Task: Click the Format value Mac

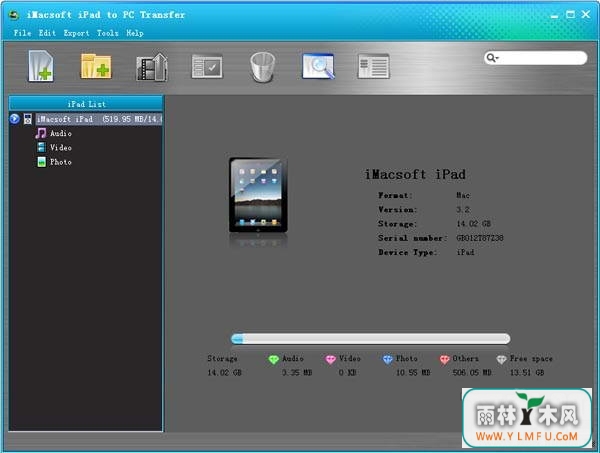Action: [463, 195]
